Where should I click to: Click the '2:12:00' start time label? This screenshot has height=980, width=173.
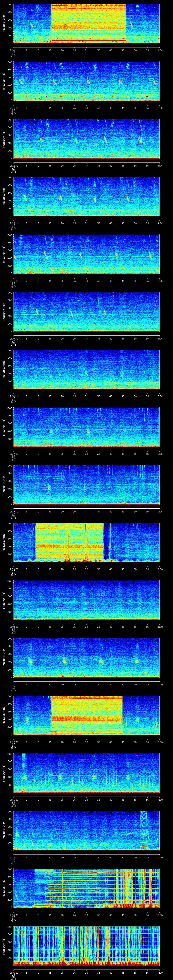(x=14, y=742)
